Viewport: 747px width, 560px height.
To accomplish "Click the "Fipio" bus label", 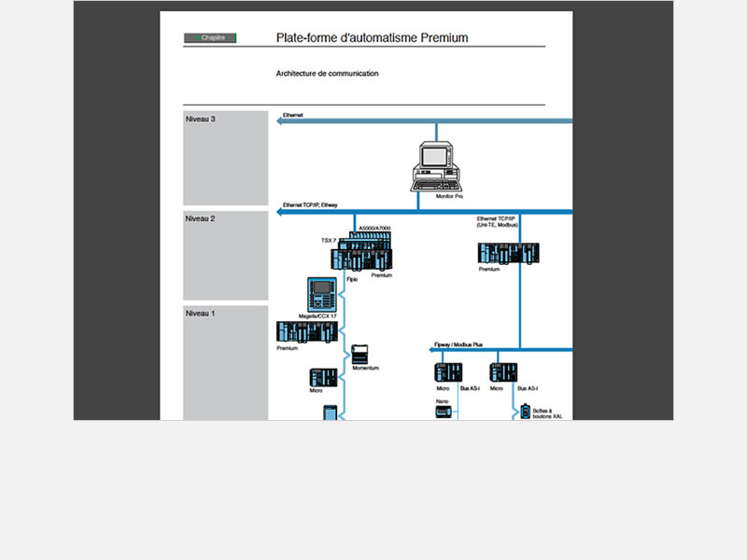I will point(352,279).
